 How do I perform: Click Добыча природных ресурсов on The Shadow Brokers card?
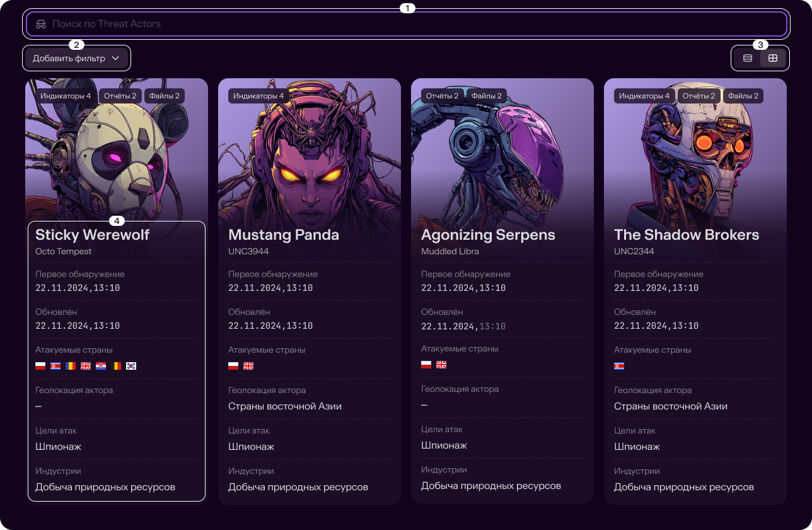[x=684, y=487]
